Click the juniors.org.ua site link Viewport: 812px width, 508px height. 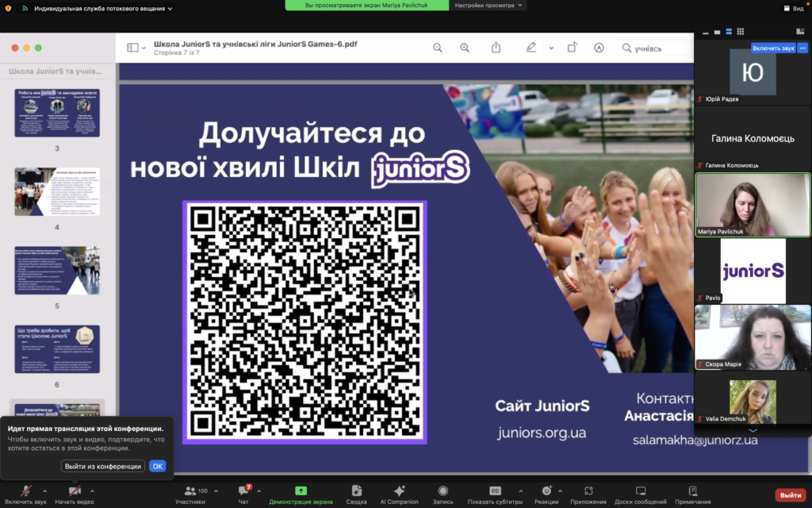[x=542, y=433]
